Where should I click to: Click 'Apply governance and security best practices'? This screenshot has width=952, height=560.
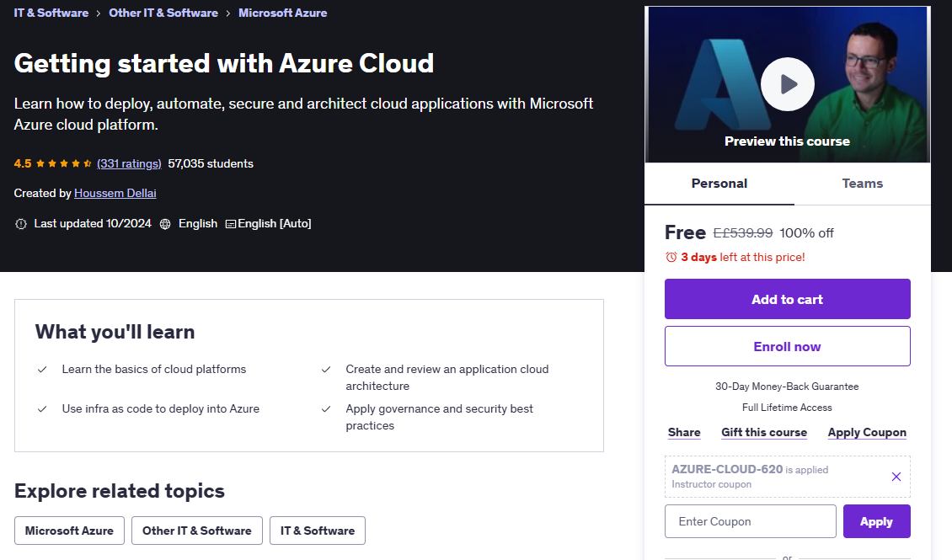click(x=439, y=418)
